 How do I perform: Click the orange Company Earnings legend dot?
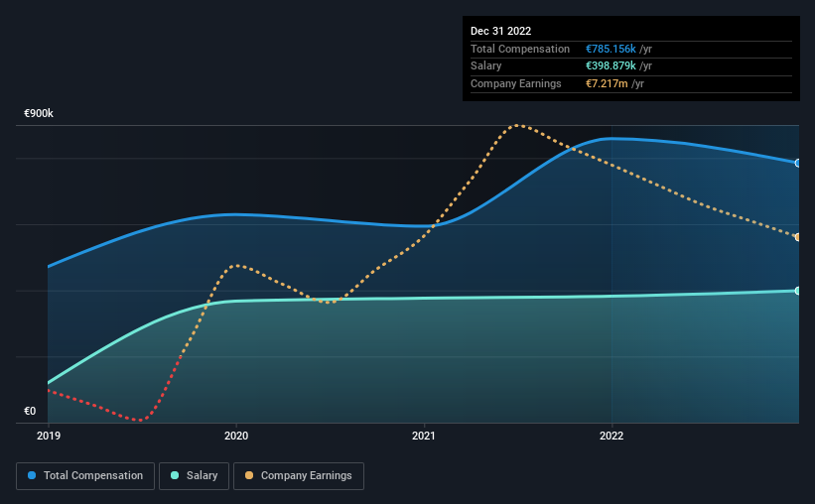point(249,475)
